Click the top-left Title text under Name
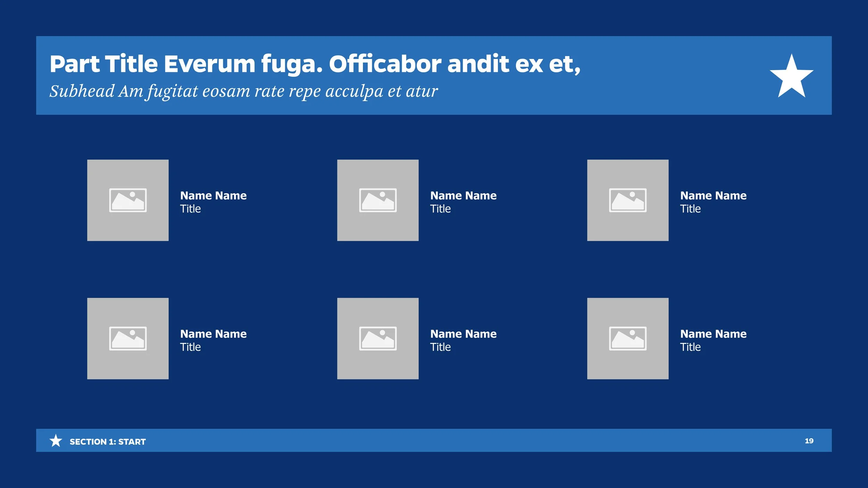Image resolution: width=868 pixels, height=488 pixels. [190, 209]
